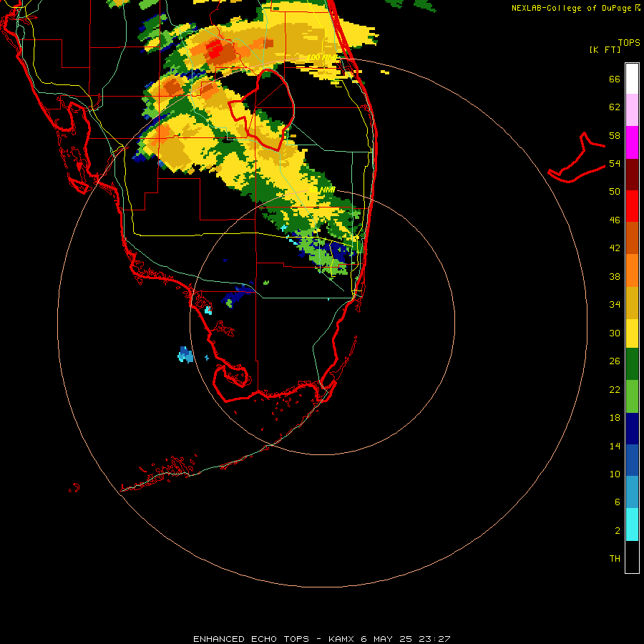Click legend value 50

pos(615,191)
